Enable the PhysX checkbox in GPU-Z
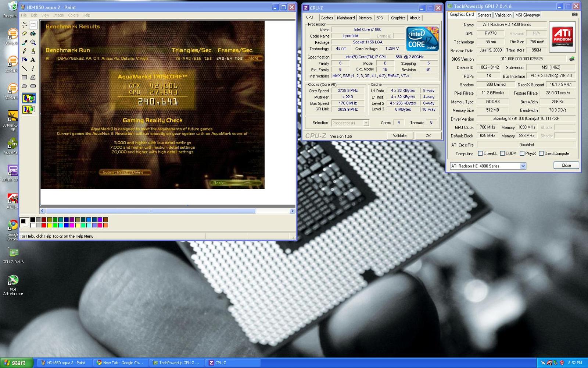 (522, 153)
